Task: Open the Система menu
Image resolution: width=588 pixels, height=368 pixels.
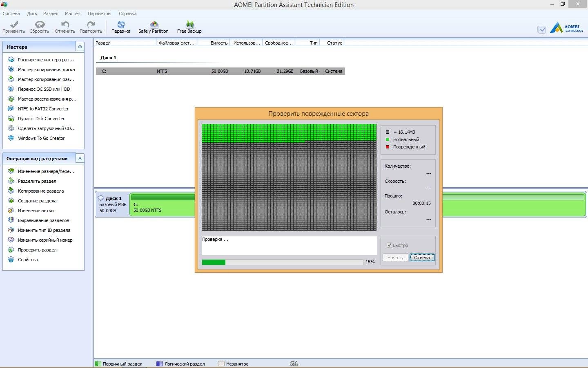Action: 11,13
